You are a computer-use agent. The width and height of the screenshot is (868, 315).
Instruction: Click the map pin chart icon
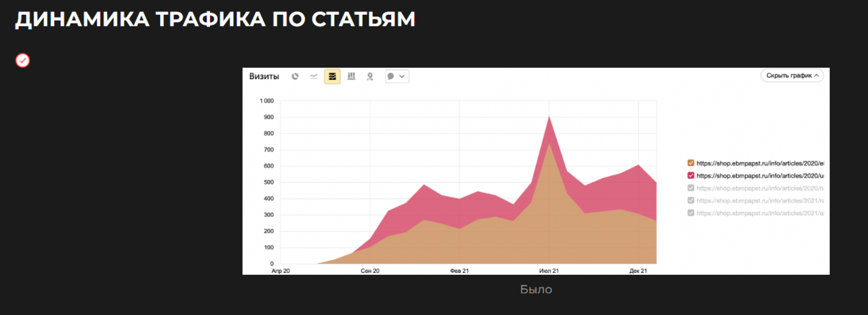[370, 76]
